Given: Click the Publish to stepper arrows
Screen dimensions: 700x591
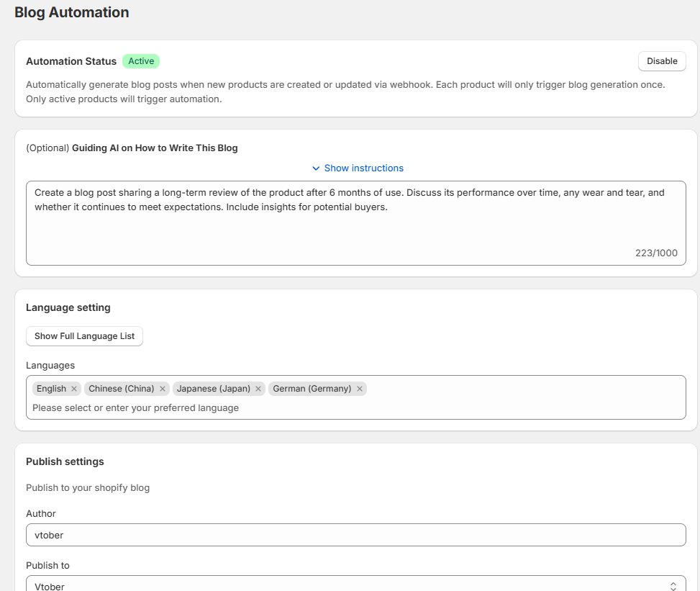Looking at the screenshot, I should click(x=675, y=585).
